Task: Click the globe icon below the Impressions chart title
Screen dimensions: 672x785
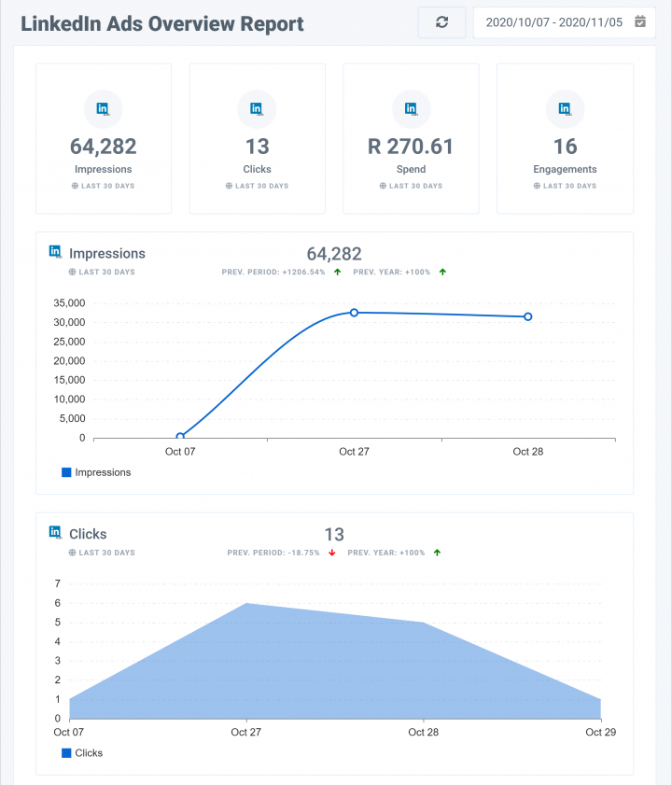Action: coord(72,272)
